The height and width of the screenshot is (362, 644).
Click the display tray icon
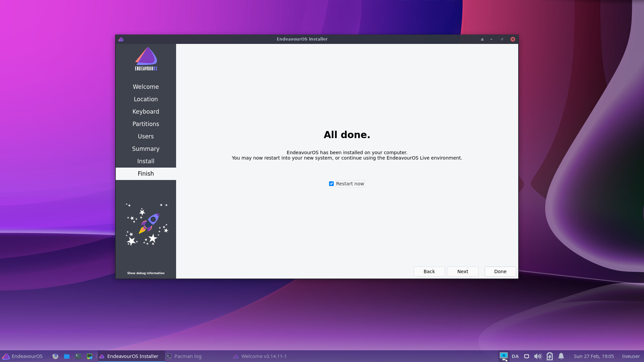(527, 356)
